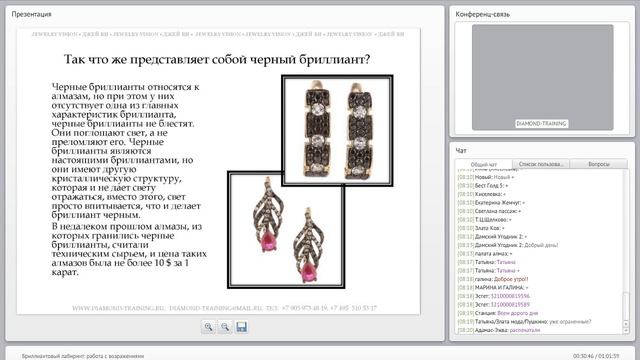Viewport: 640px width, 360px height.
Task: Click chat message from Екатерина Жемчуг
Action: [x=491, y=203]
